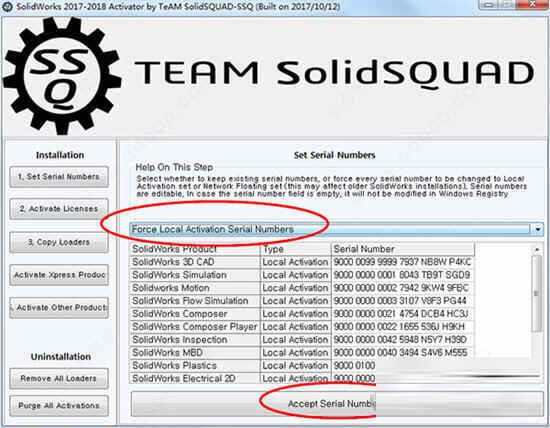Select the SolidWorks Simulation product cell

click(x=195, y=275)
